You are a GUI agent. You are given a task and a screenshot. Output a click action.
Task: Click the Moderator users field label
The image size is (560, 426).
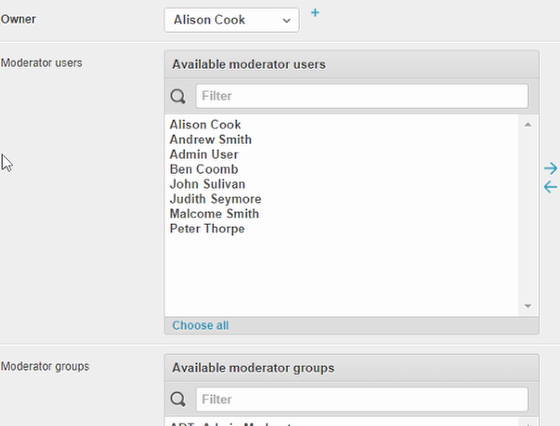pos(41,63)
